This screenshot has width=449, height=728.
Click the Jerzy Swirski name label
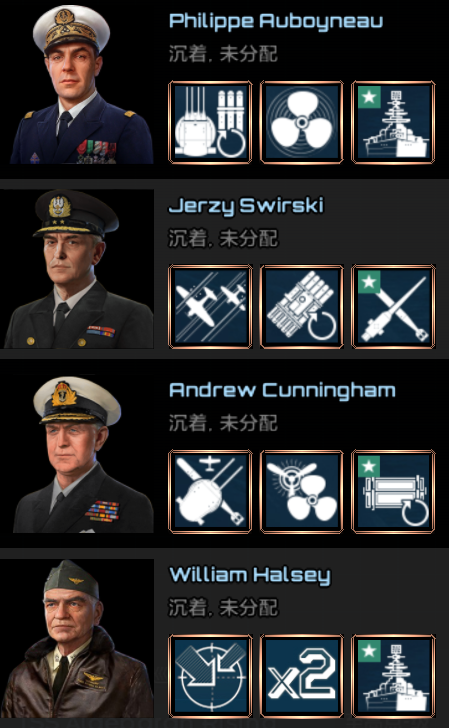click(246, 207)
